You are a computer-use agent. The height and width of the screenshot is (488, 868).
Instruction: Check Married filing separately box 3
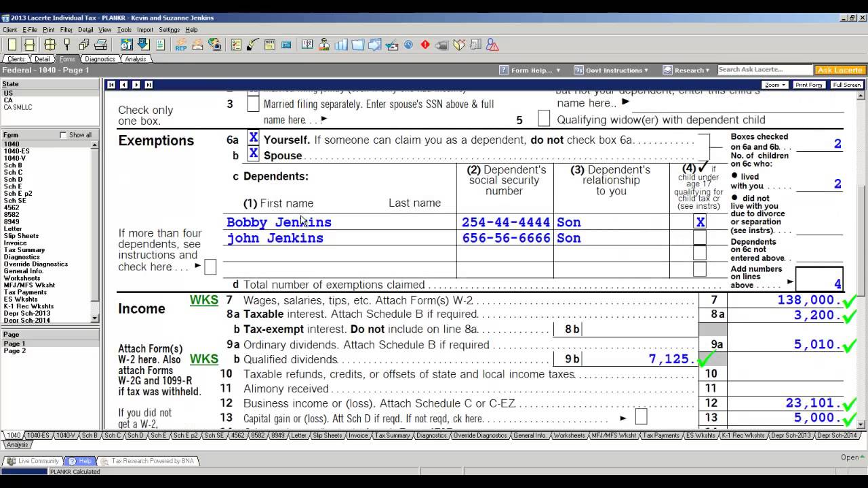point(253,104)
